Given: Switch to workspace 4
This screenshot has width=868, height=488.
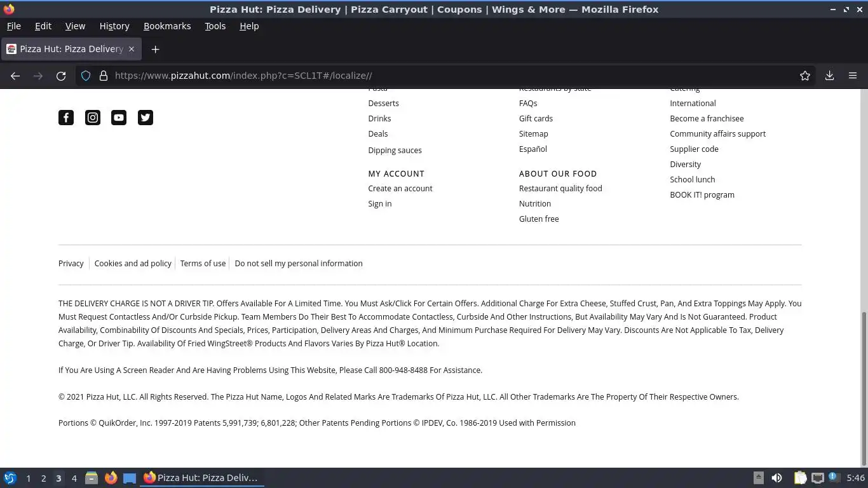Looking at the screenshot, I should coord(74,478).
